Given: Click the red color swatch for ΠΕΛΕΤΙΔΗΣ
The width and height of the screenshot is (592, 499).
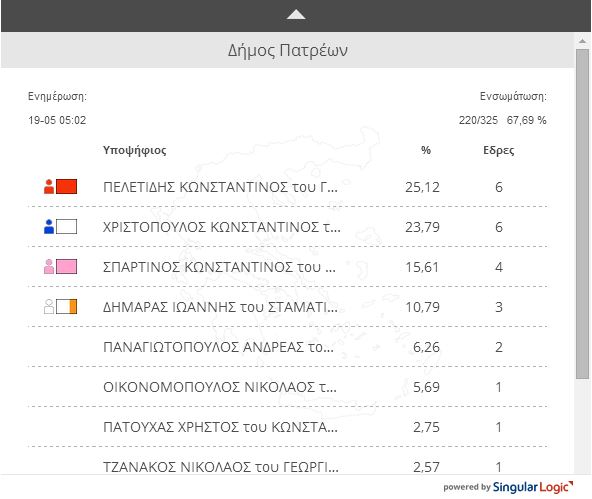Looking at the screenshot, I should pos(66,186).
